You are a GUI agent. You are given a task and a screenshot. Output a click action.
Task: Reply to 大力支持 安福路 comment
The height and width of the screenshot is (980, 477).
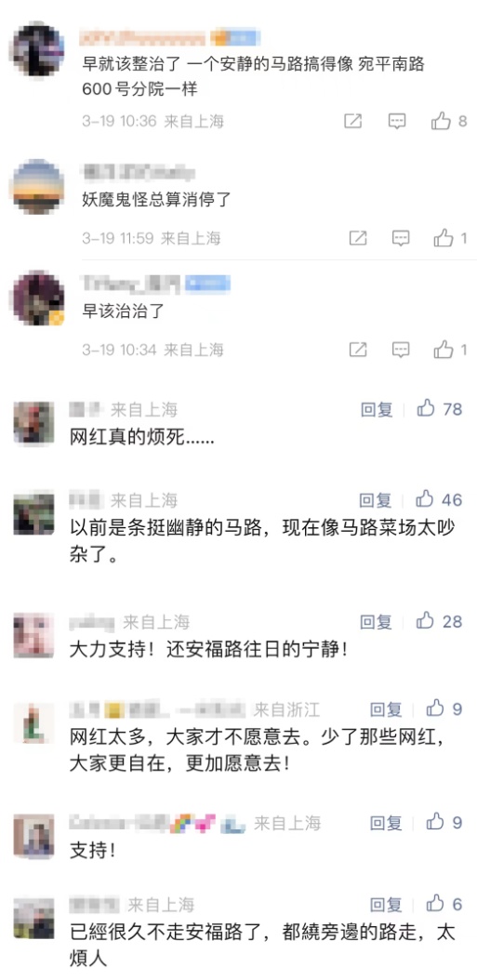[377, 622]
